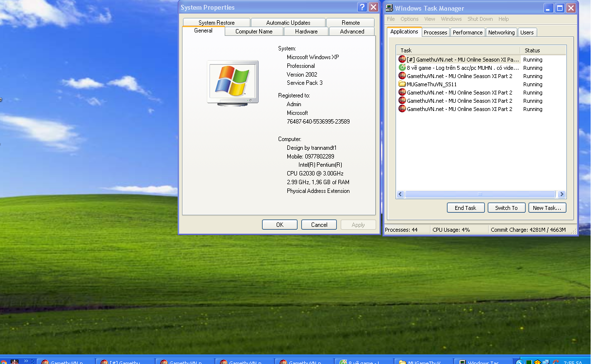This screenshot has width=596, height=364.
Task: Sort the list by the Status column header
Action: pos(543,50)
